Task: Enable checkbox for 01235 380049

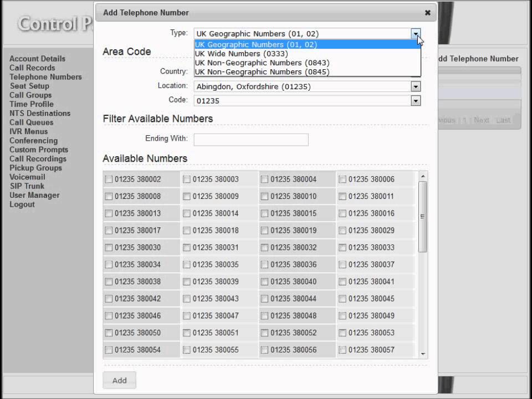Action: tap(342, 316)
